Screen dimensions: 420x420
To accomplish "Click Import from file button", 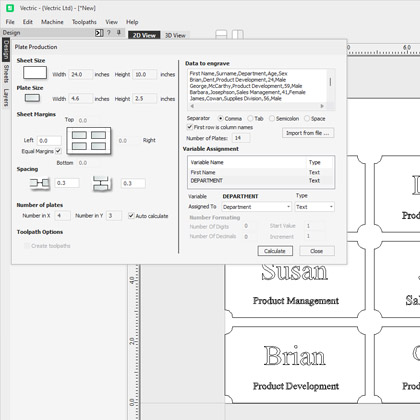I will coord(308,133).
